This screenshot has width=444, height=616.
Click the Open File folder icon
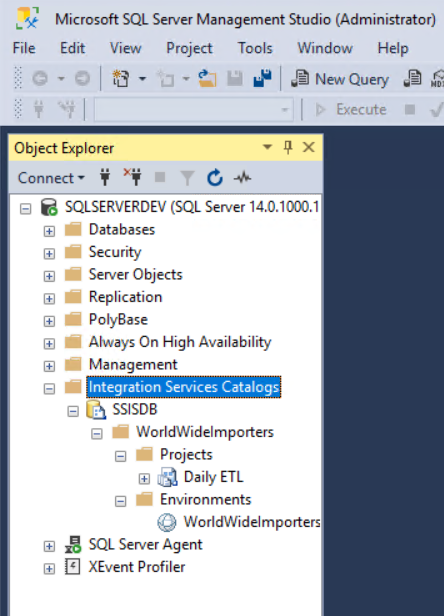[207, 78]
